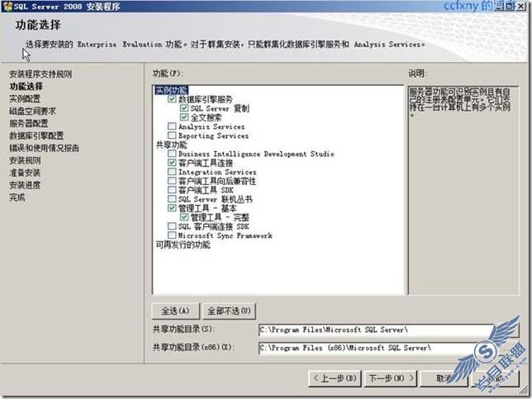Click the 全部不选(U) button

click(x=229, y=311)
